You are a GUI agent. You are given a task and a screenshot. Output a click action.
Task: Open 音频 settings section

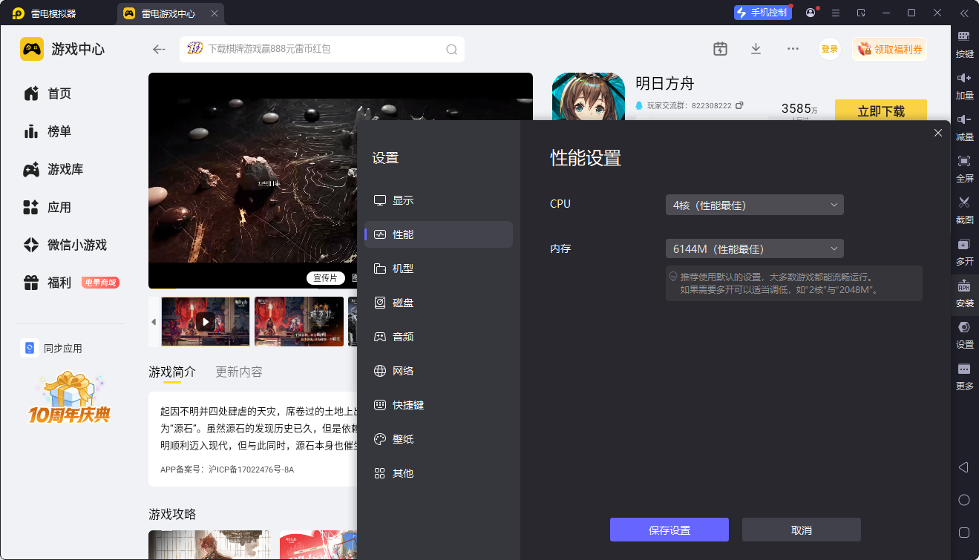[439, 337]
